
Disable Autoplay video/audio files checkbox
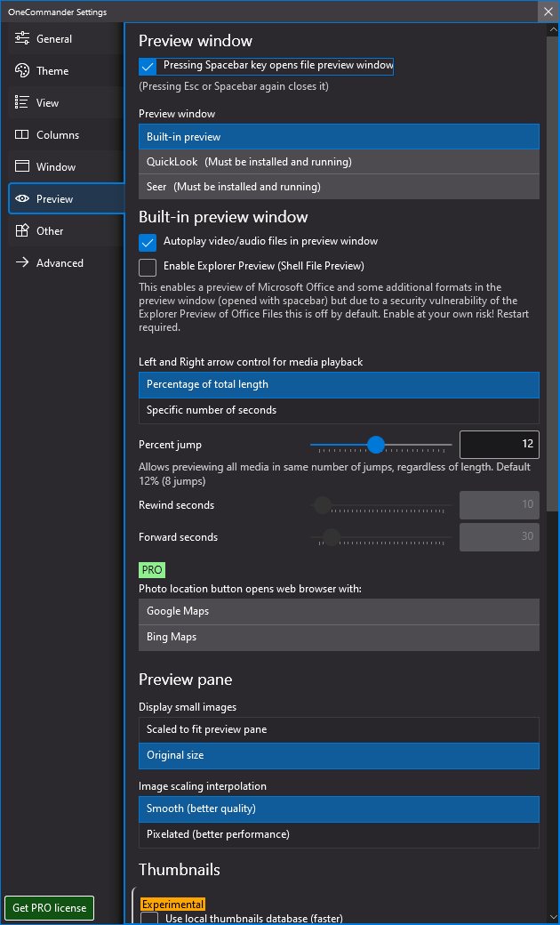[148, 242]
